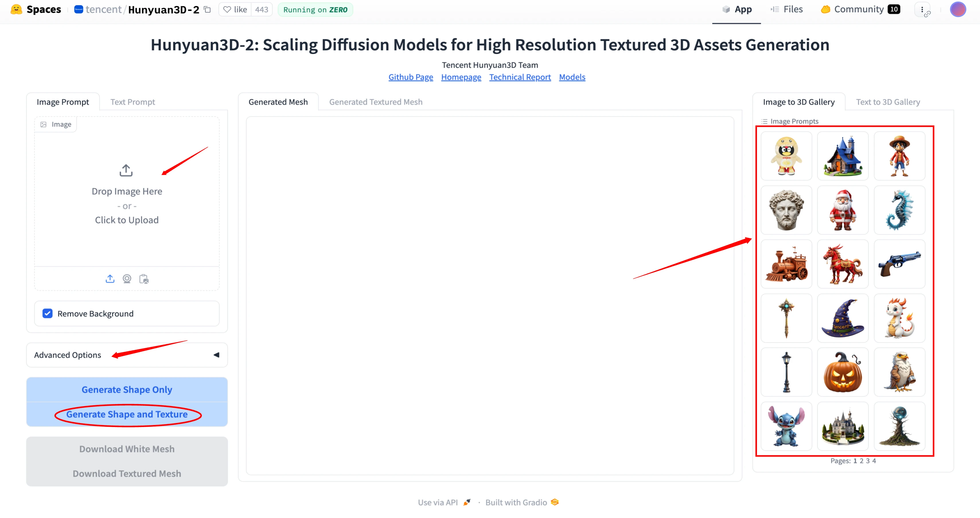Open the Github Page link
Image resolution: width=980 pixels, height=518 pixels.
tap(411, 77)
